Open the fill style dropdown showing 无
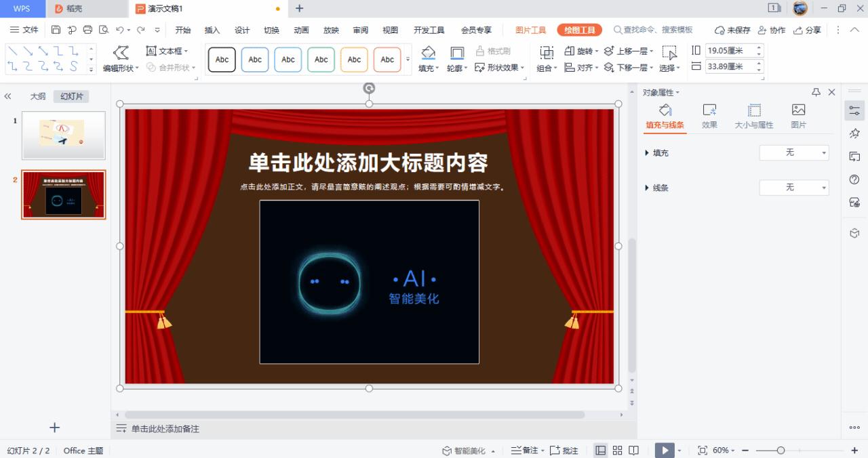 coord(793,152)
